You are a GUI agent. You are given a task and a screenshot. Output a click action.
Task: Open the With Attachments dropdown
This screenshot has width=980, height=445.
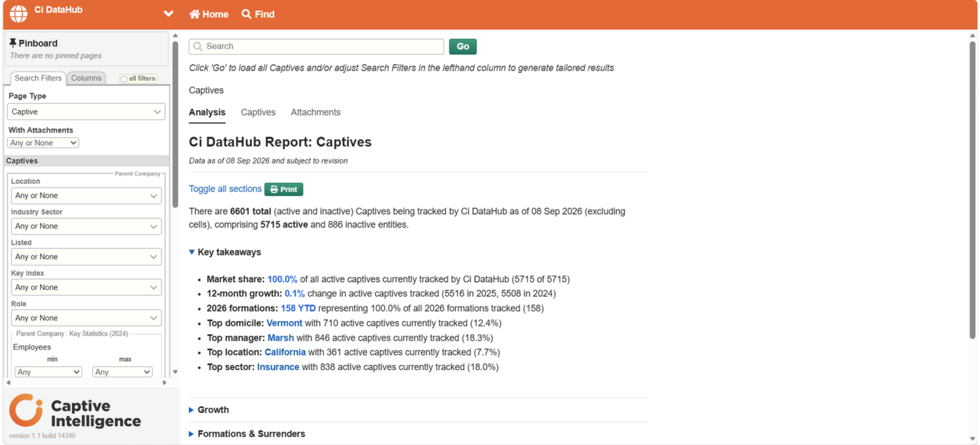(43, 143)
